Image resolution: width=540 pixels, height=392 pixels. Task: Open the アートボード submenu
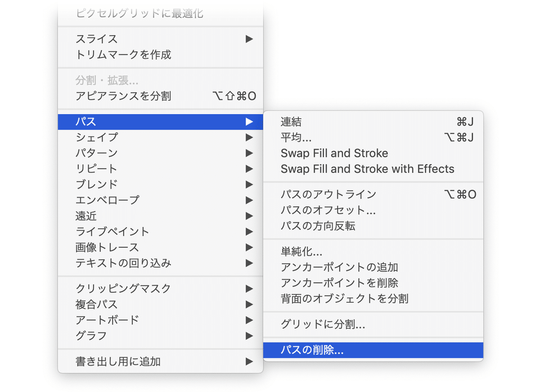pyautogui.click(x=160, y=320)
